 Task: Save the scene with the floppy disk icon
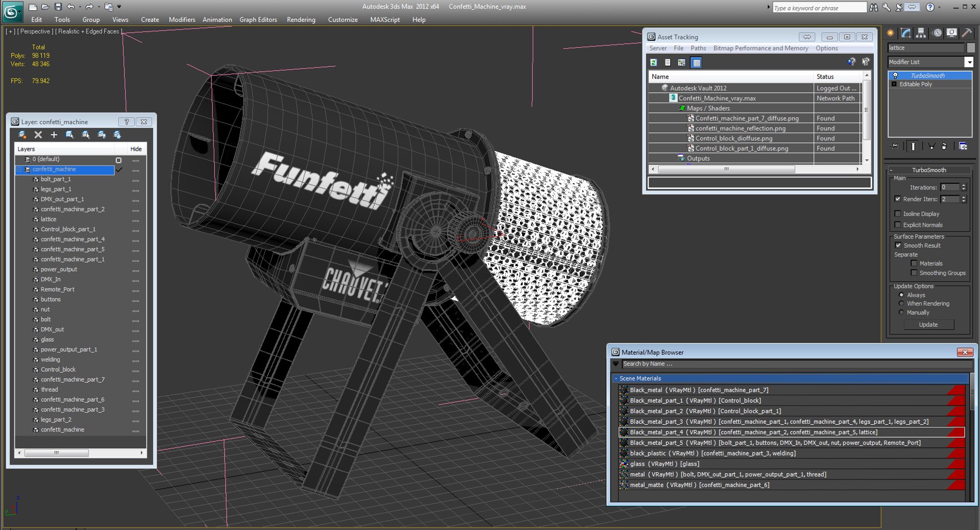coord(58,7)
